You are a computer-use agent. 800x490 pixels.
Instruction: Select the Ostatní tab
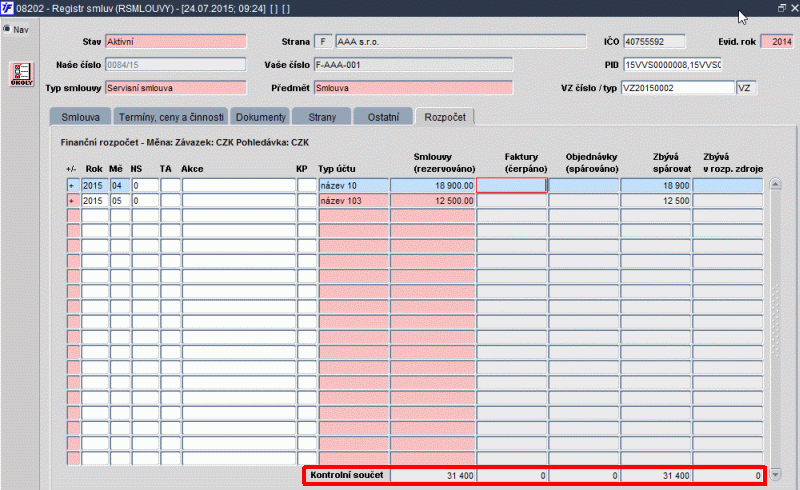click(382, 118)
